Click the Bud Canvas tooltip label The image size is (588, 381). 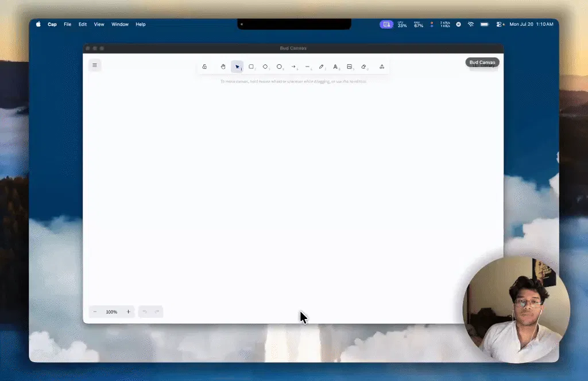(482, 62)
